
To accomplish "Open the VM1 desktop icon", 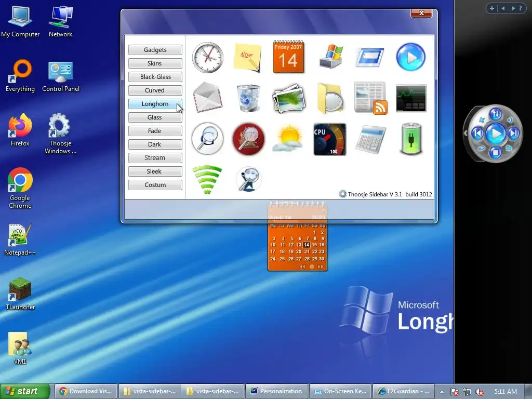I will click(x=20, y=349).
